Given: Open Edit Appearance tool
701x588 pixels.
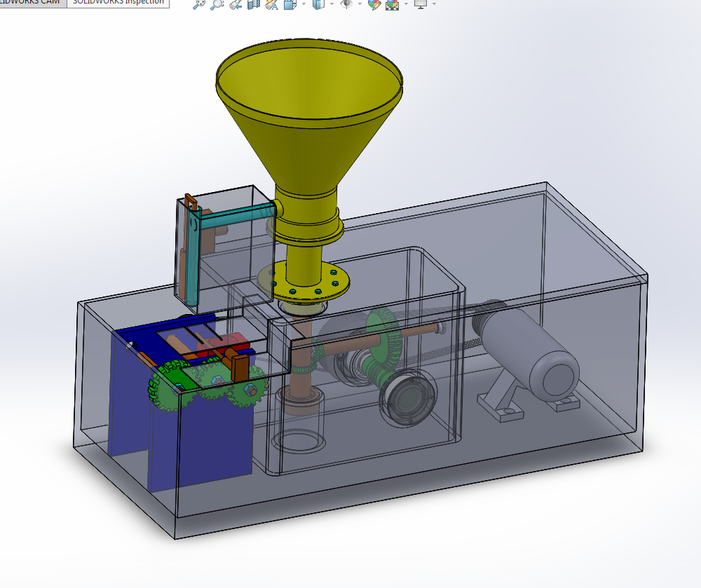Looking at the screenshot, I should tap(374, 4).
